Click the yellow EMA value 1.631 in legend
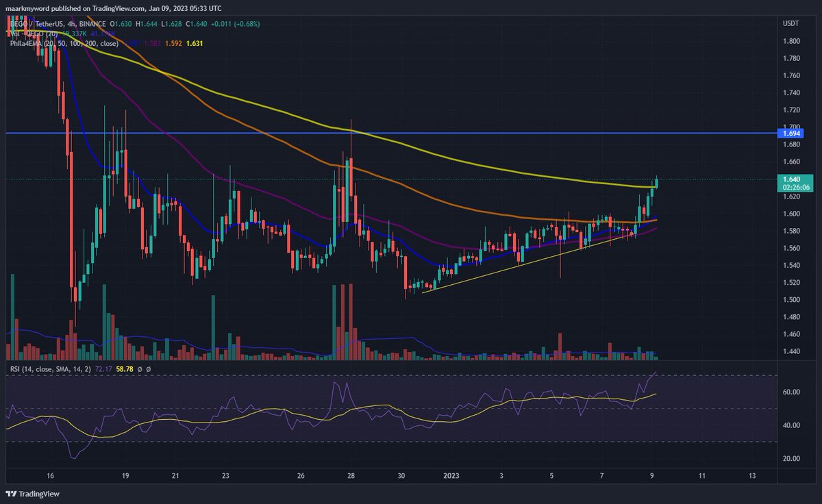Viewport: 822px width, 504px height. click(x=194, y=43)
